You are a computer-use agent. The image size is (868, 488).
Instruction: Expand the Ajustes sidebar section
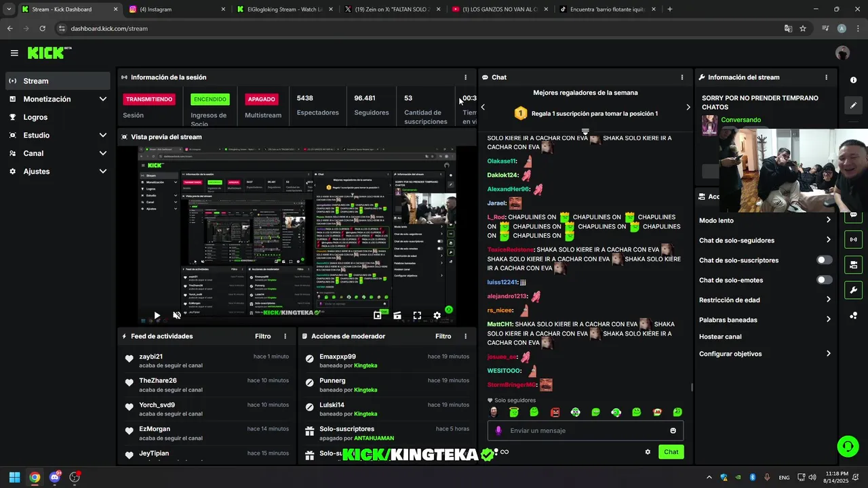(58, 171)
